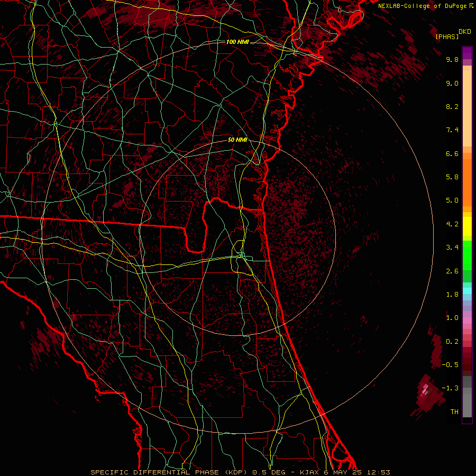Click the yellow segment of color bar
This screenshot has width=476, height=476.
click(x=467, y=226)
